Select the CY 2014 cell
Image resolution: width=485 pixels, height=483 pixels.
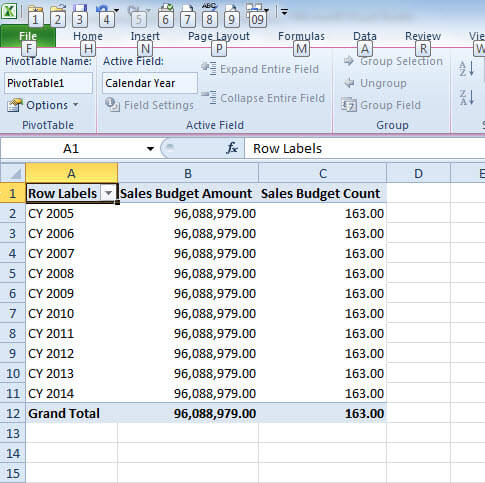[x=71, y=393]
